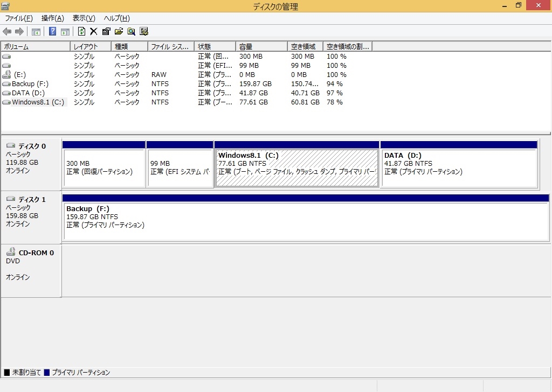Sort by the 種類 column header
552x392 pixels.
pos(129,46)
